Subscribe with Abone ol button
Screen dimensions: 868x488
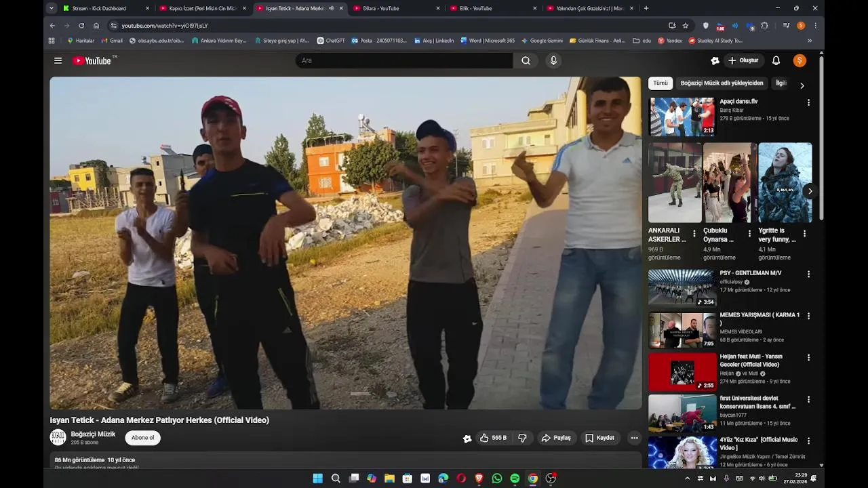coord(142,438)
